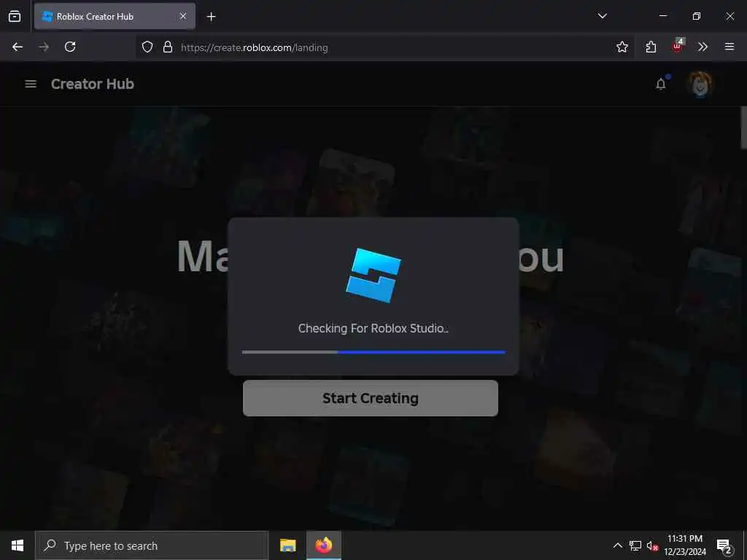Minimize the Firefox window
The width and height of the screenshot is (747, 560).
point(662,16)
